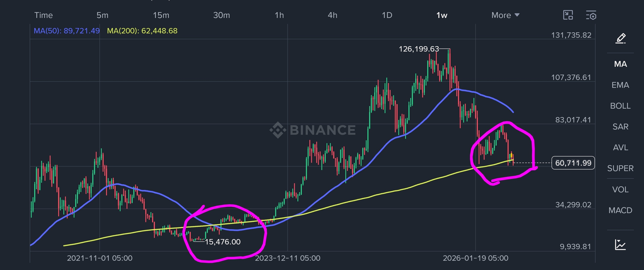Viewport: 644px width, 270px height.
Task: Tap the 9,939.81 price axis label
Action: 575,247
